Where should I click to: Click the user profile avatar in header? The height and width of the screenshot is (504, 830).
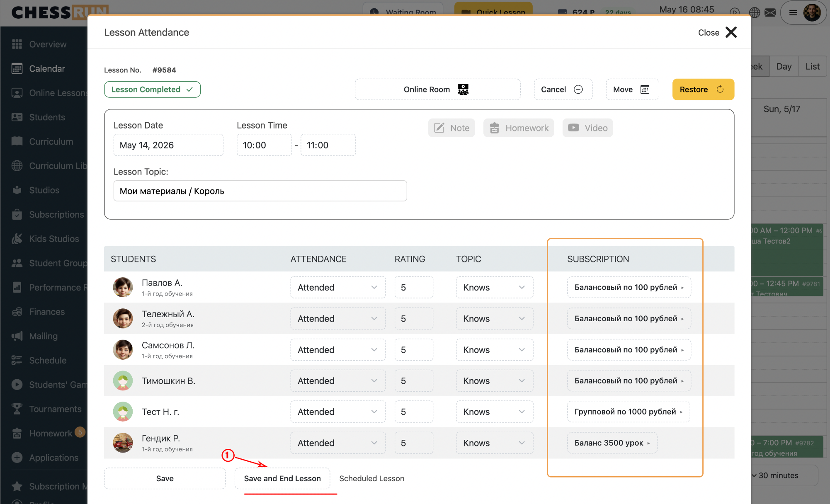point(812,12)
